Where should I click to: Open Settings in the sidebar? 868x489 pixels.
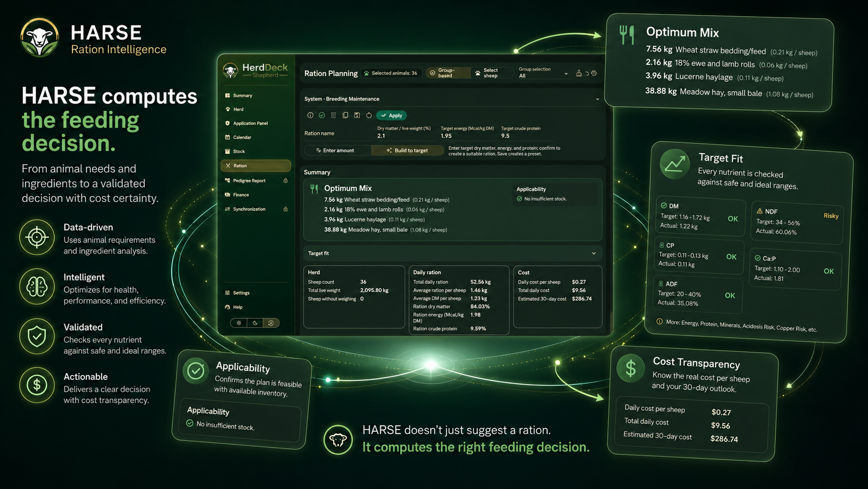[255, 293]
